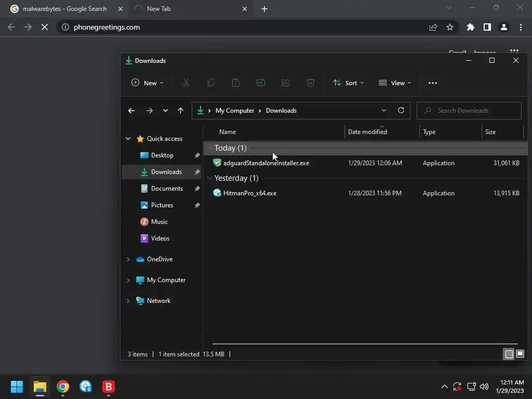Open Google apps grid icon

pos(514,51)
